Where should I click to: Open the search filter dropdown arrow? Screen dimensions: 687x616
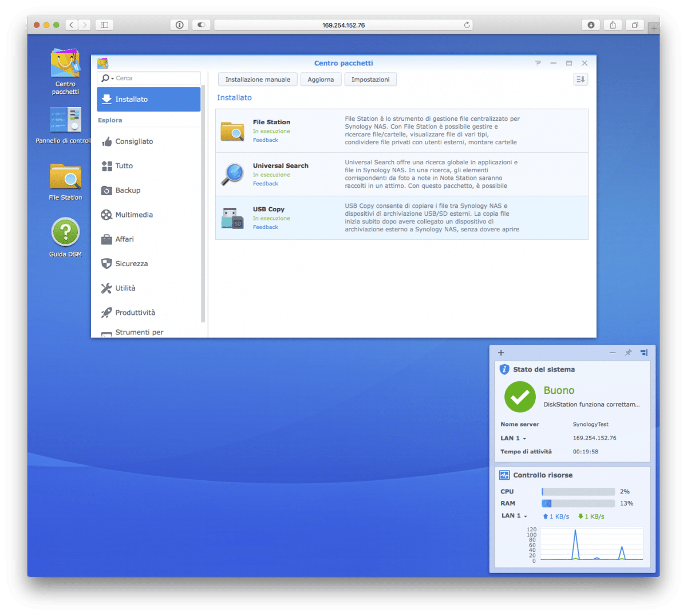pyautogui.click(x=113, y=78)
